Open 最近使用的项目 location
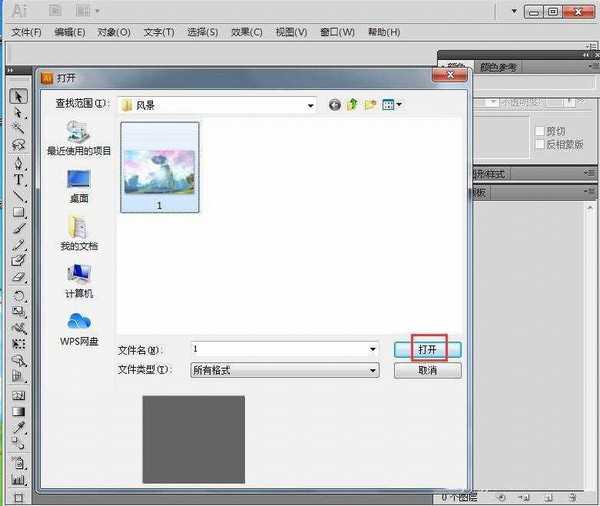600x506 pixels. (79, 138)
